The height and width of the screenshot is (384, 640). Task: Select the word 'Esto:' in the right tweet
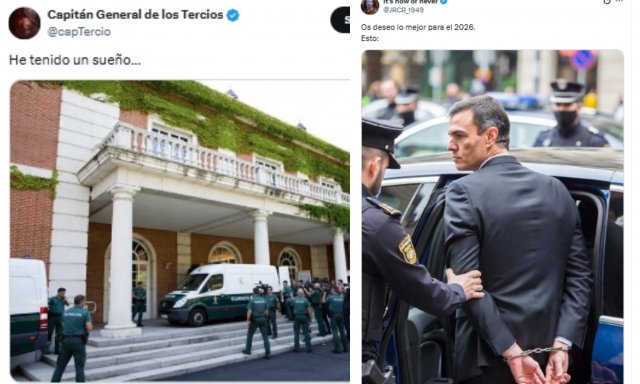click(x=370, y=38)
